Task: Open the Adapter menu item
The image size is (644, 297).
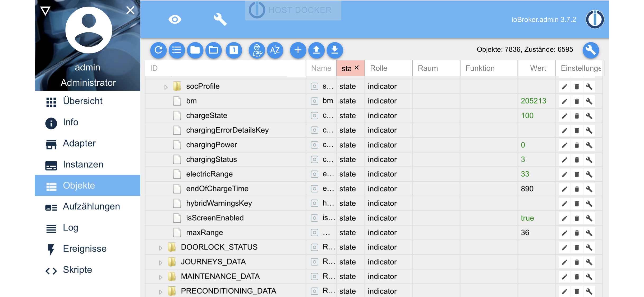Action: [79, 143]
